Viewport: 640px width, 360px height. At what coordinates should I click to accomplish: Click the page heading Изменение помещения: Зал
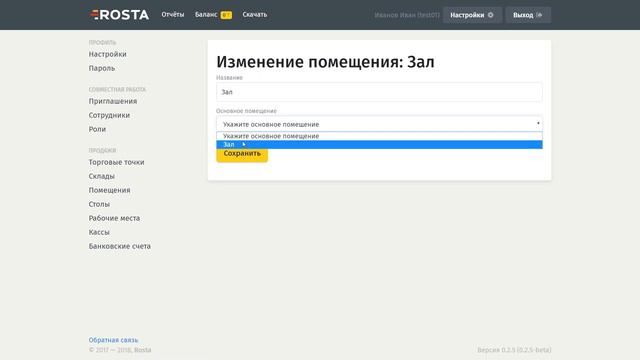click(x=325, y=62)
